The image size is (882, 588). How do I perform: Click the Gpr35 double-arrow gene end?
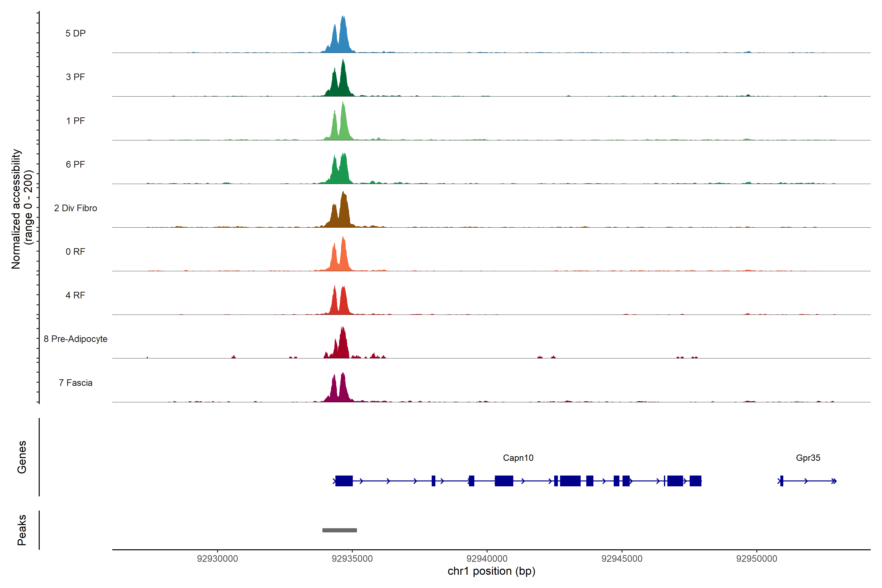click(834, 481)
